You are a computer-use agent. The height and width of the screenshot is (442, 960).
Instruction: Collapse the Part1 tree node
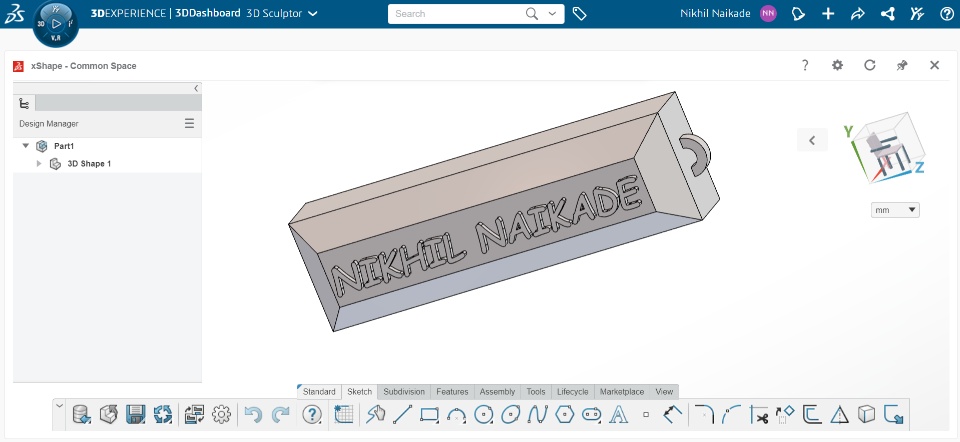tap(26, 146)
